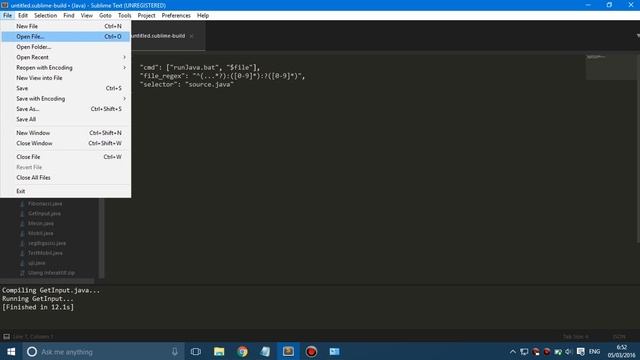
Task: Click the red record app taskbar icon
Action: (311, 351)
